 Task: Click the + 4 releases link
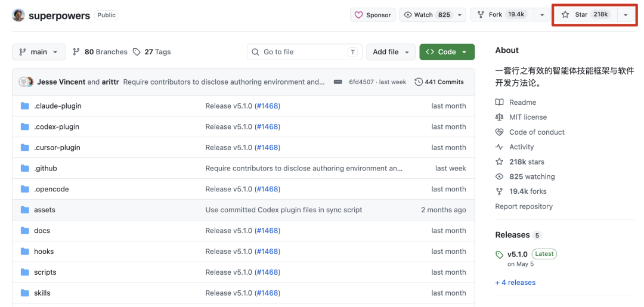click(x=515, y=283)
